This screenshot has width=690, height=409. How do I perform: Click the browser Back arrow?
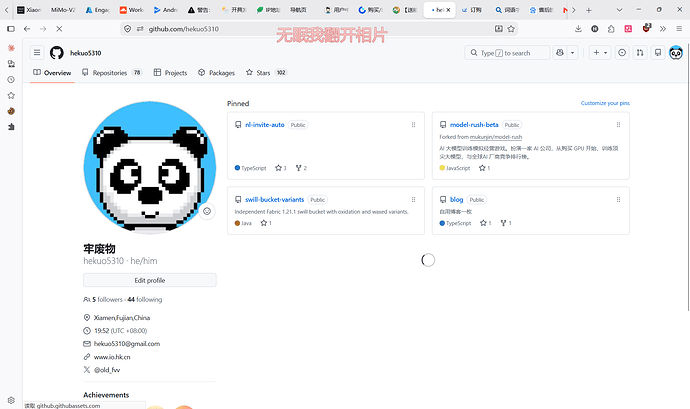[x=27, y=29]
